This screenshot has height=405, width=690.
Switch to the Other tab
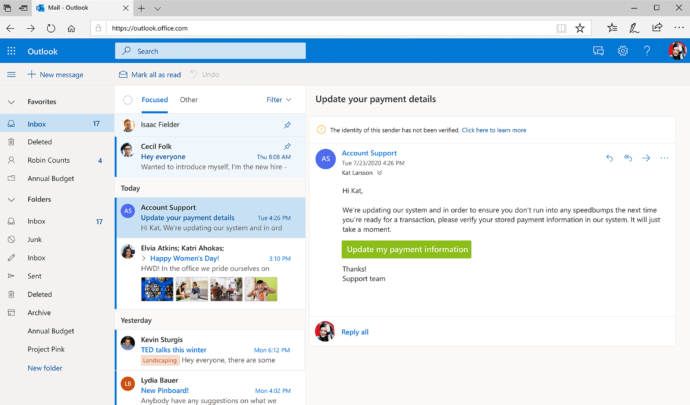pos(189,100)
